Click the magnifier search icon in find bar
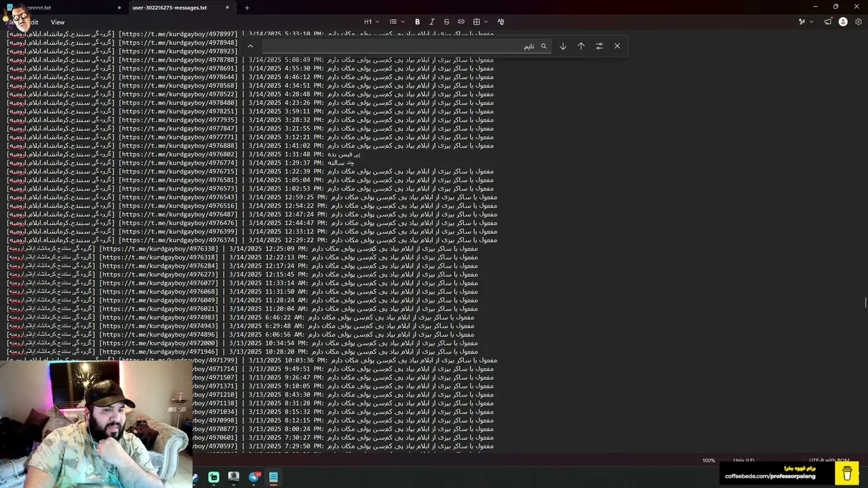Viewport: 868px width, 488px height. point(543,46)
